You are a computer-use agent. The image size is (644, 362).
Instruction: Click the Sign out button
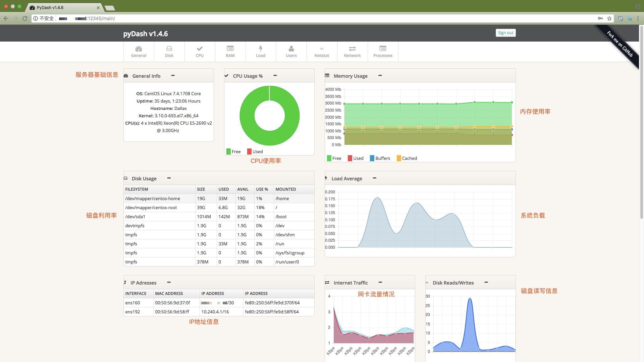coord(505,33)
